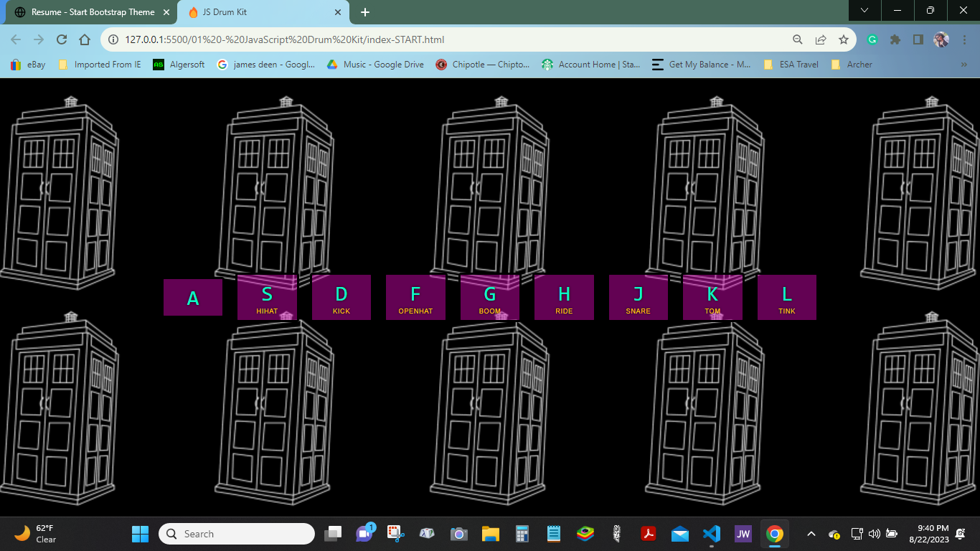The height and width of the screenshot is (551, 980).
Task: Open the Music - Google Drive bookmark
Action: coord(375,65)
